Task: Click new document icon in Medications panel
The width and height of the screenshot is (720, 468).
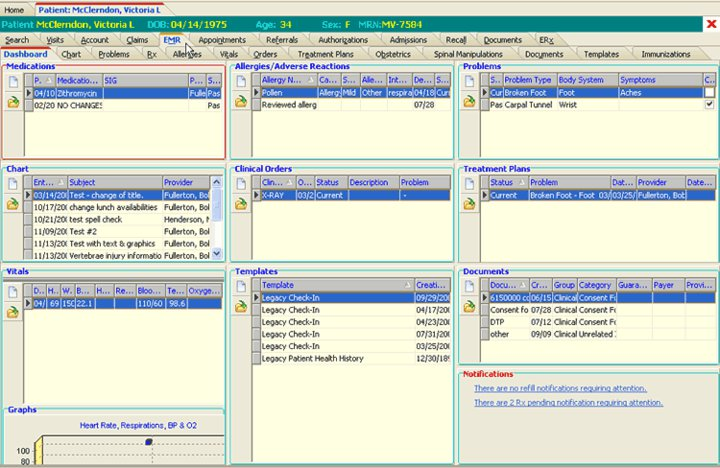Action: coord(13,80)
